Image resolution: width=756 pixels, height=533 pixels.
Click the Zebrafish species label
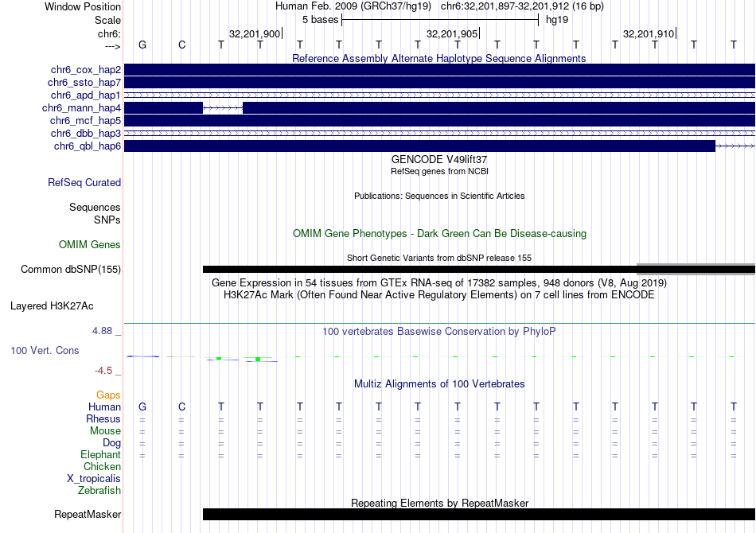pyautogui.click(x=99, y=491)
